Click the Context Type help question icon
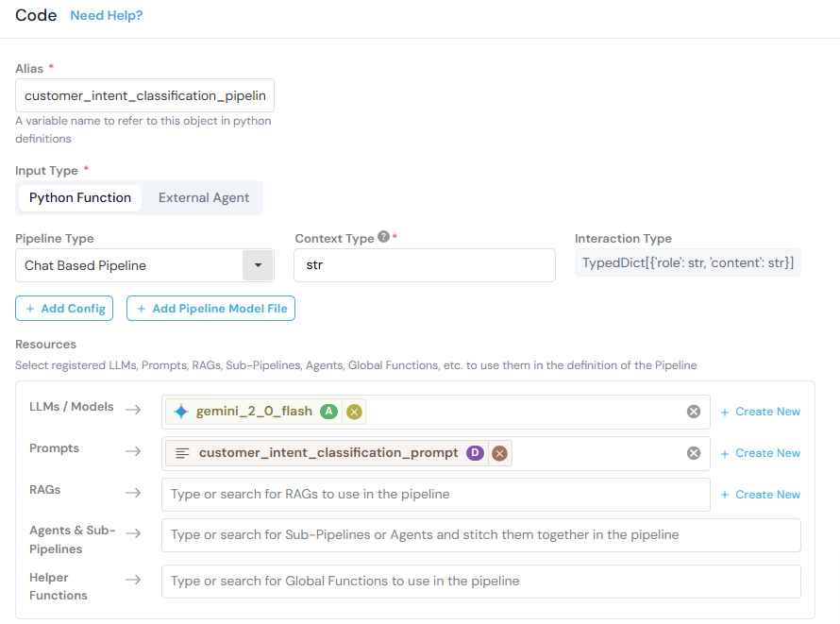The height and width of the screenshot is (624, 840). [383, 238]
